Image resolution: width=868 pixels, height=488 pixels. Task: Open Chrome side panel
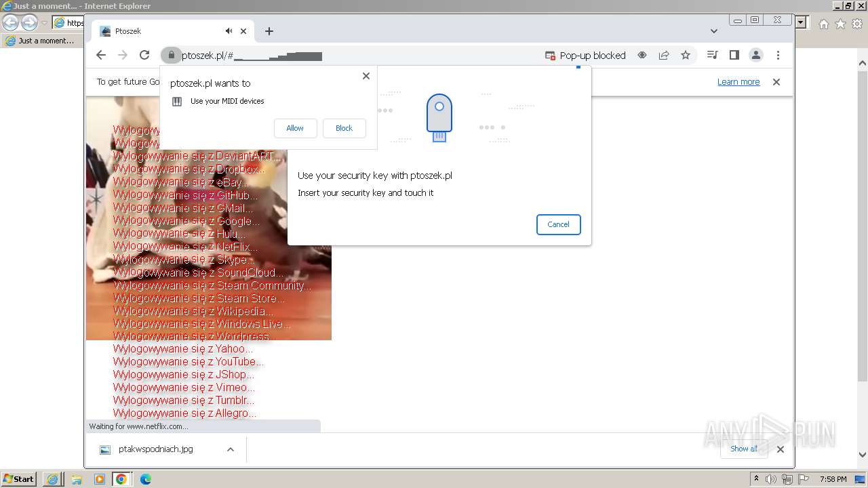[x=734, y=56]
